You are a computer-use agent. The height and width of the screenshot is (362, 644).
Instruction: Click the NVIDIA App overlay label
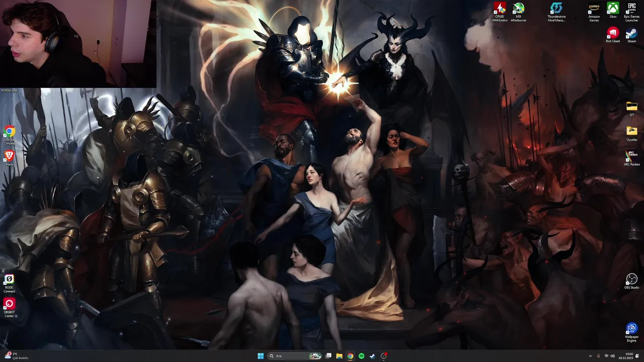9,90
